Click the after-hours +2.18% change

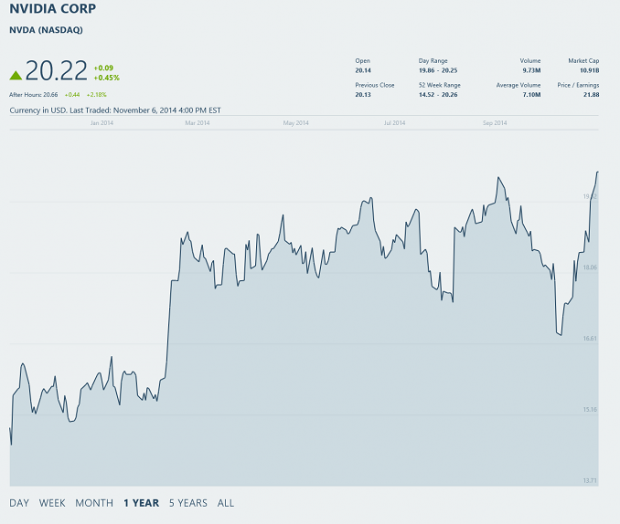click(x=96, y=95)
